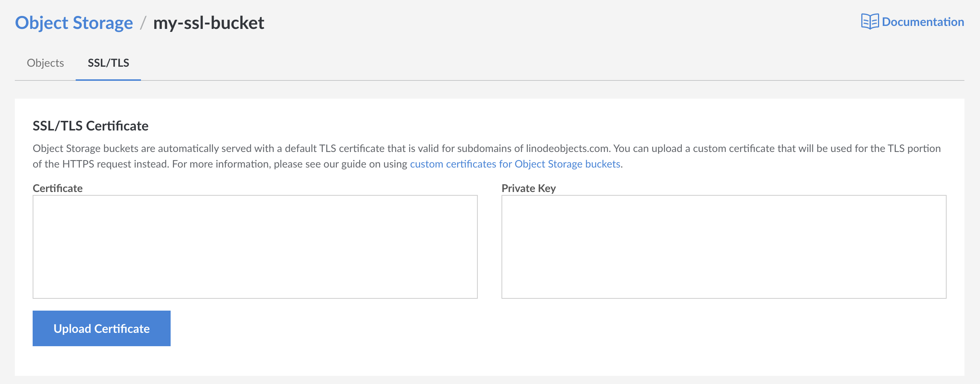Click the Certificate field label

57,188
